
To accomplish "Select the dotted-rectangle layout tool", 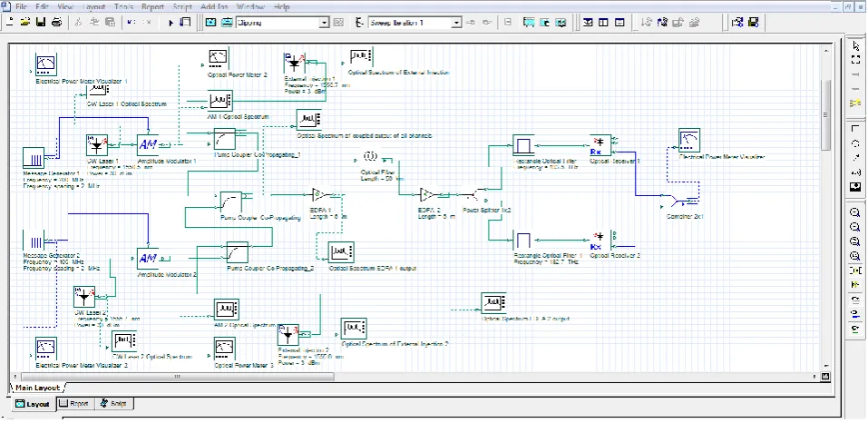I will click(856, 60).
